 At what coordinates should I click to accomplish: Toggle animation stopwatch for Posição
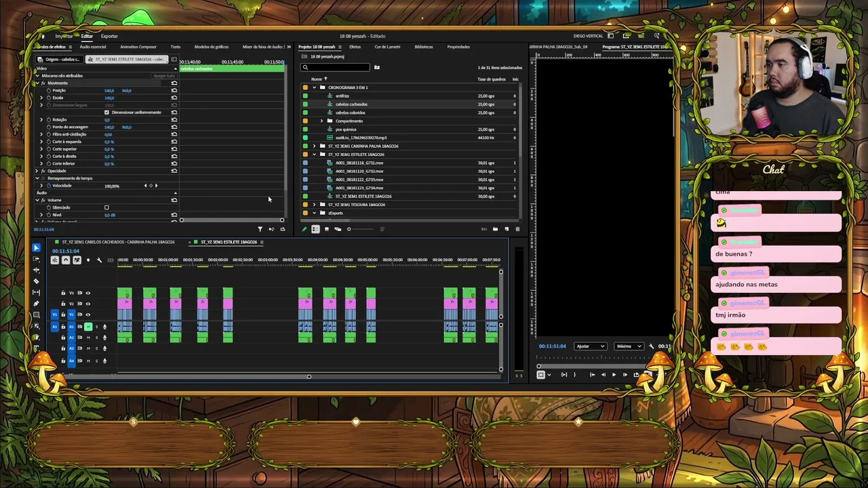pos(48,91)
